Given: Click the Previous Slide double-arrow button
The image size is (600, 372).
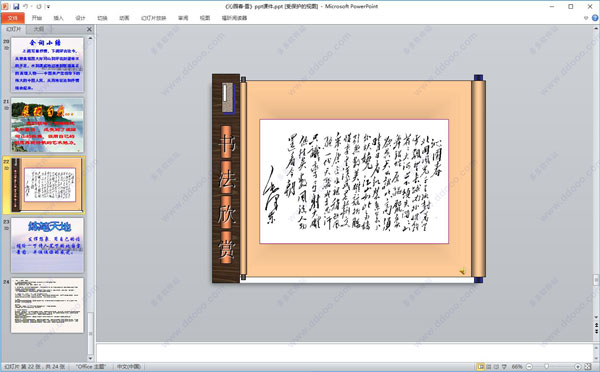Looking at the screenshot, I should tap(596, 325).
